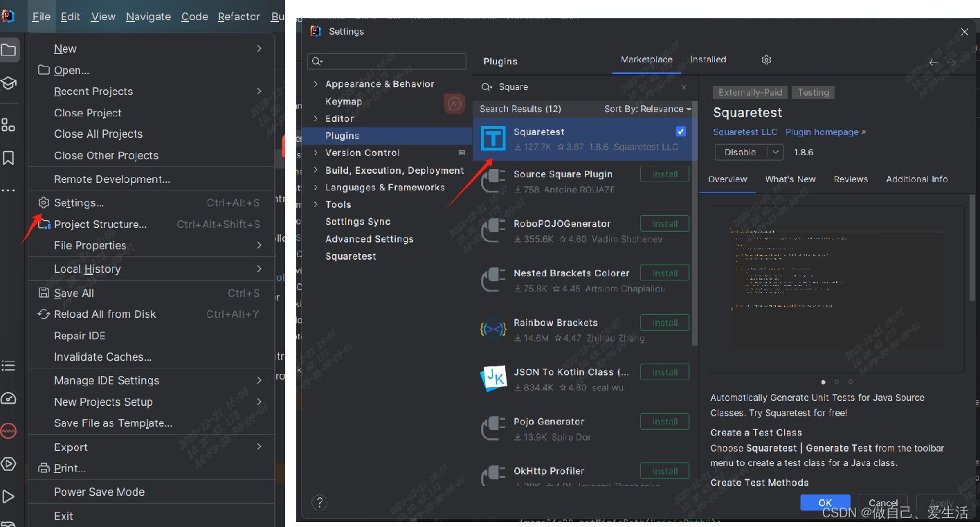This screenshot has width=980, height=527.
Task: Open the Edit menu in menu bar
Action: [x=70, y=17]
